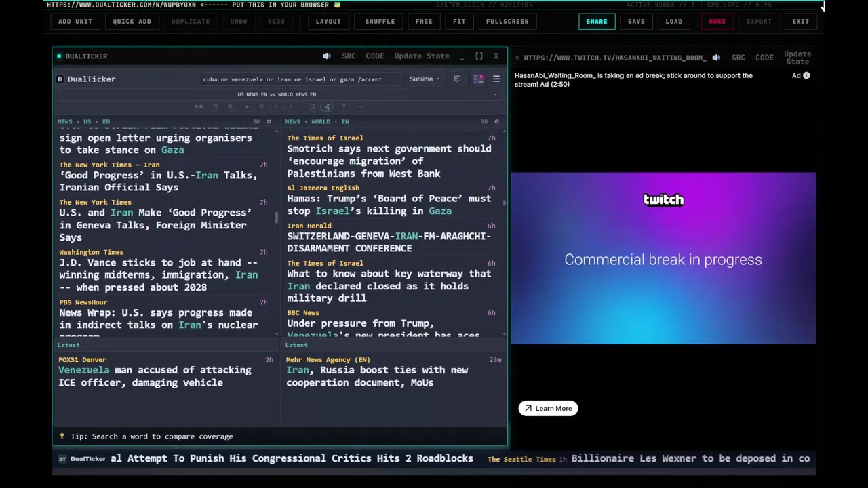Open 'Good Progress' in U.S.-Iran Talks headline
The image size is (868, 488).
point(158,182)
